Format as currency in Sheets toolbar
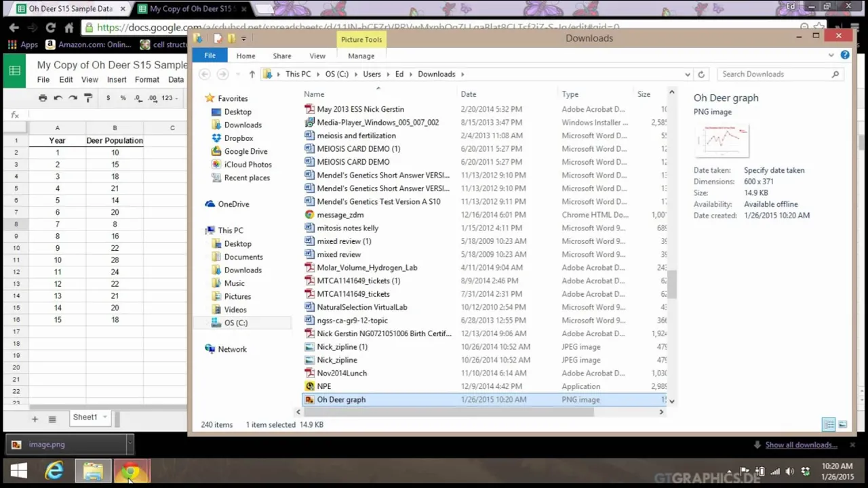This screenshot has height=488, width=868. tap(108, 98)
